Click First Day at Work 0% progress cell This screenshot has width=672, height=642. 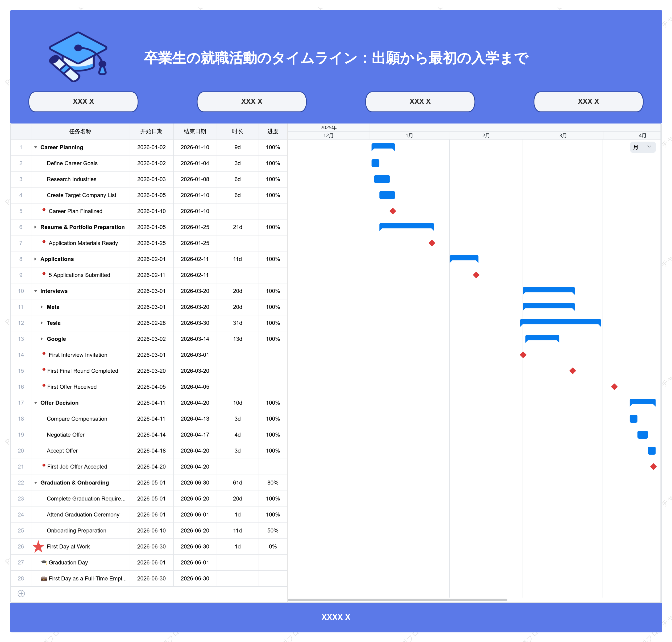point(273,546)
